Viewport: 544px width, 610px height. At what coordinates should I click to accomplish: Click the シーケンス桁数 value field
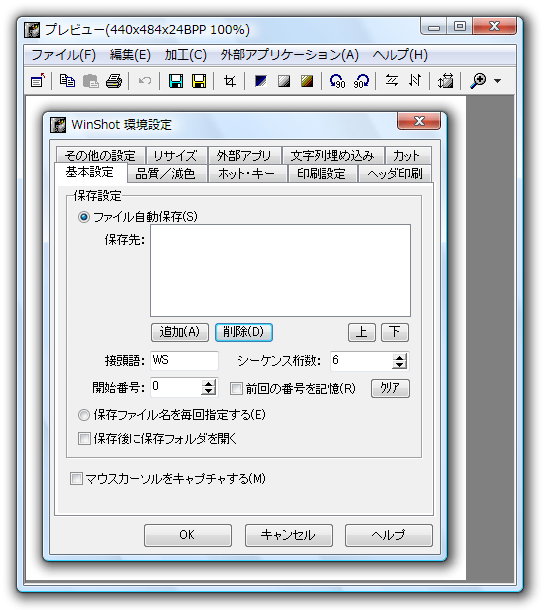click(x=361, y=361)
